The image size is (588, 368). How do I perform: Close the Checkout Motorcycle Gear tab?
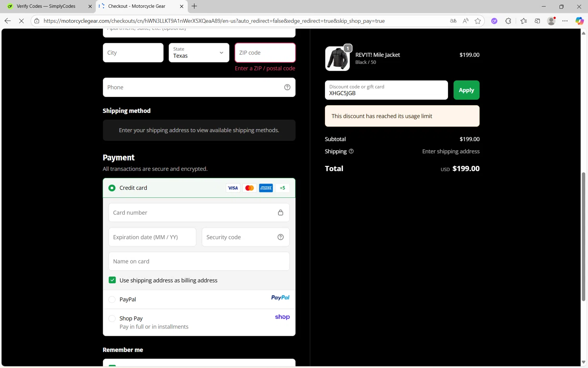[x=181, y=6]
